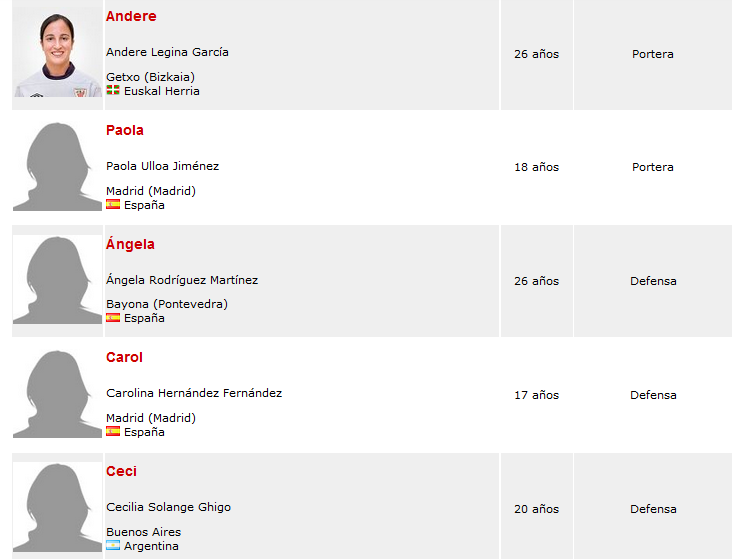Click Ceci's placeholder silhouette image
Image resolution: width=732 pixels, height=559 pixels.
(57, 507)
